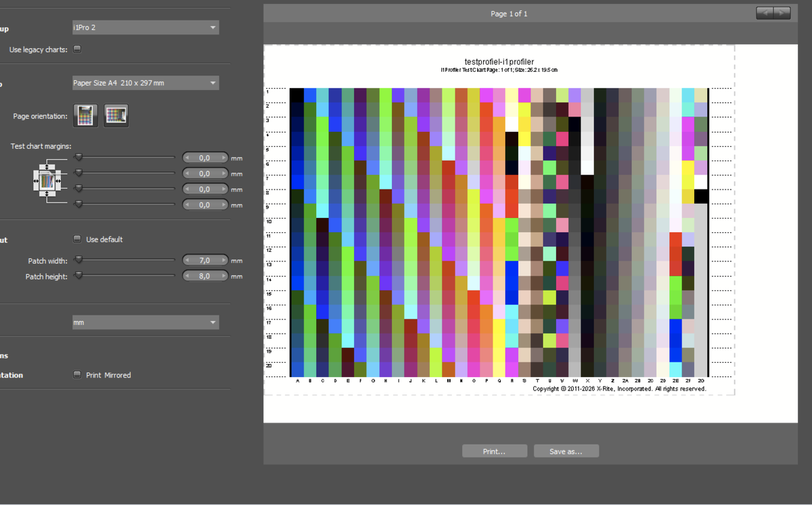The width and height of the screenshot is (812, 505).
Task: Increase the top test chart margin value
Action: tap(223, 158)
